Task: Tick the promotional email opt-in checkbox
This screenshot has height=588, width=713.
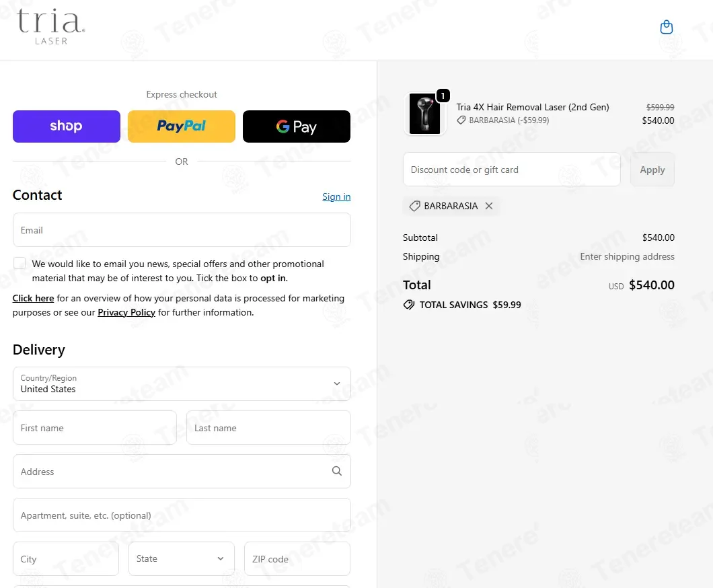Action: [x=20, y=263]
